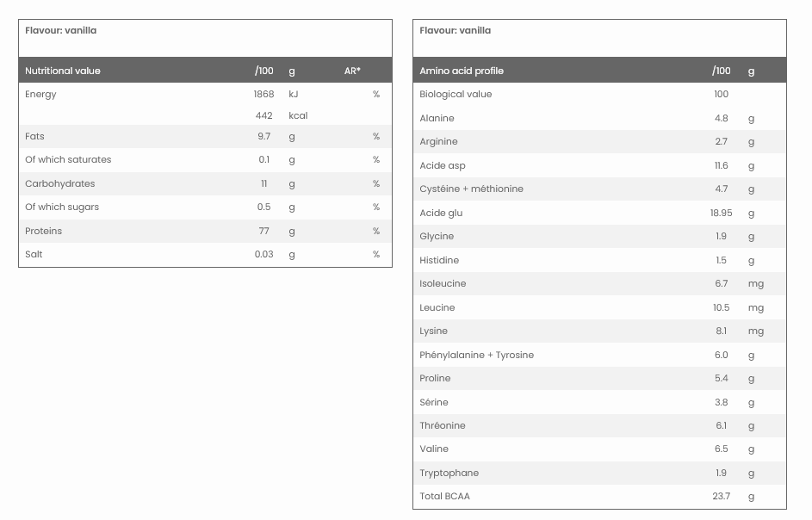Select the Total BCAA value 23.7
Viewport: 812px width, 520px height.
[721, 496]
